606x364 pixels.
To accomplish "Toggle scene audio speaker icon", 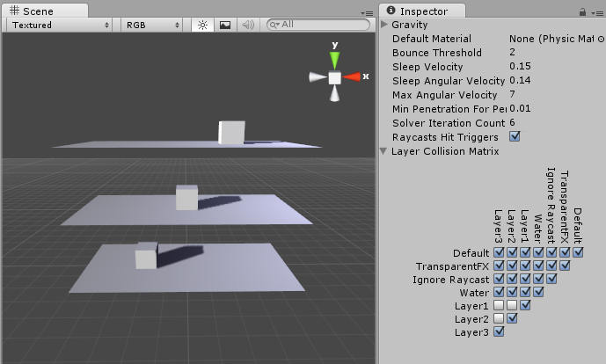I will (248, 25).
